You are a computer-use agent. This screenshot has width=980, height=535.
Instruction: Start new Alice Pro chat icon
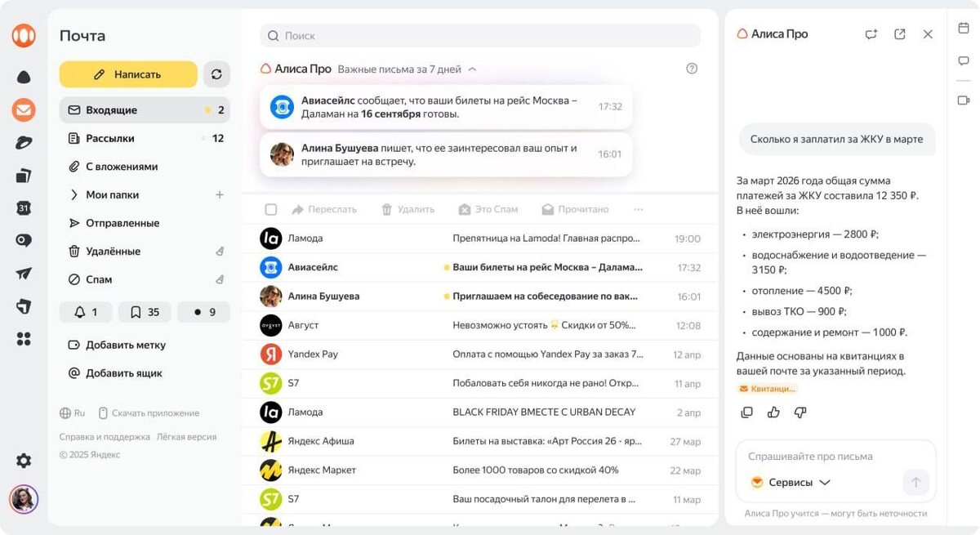[871, 34]
